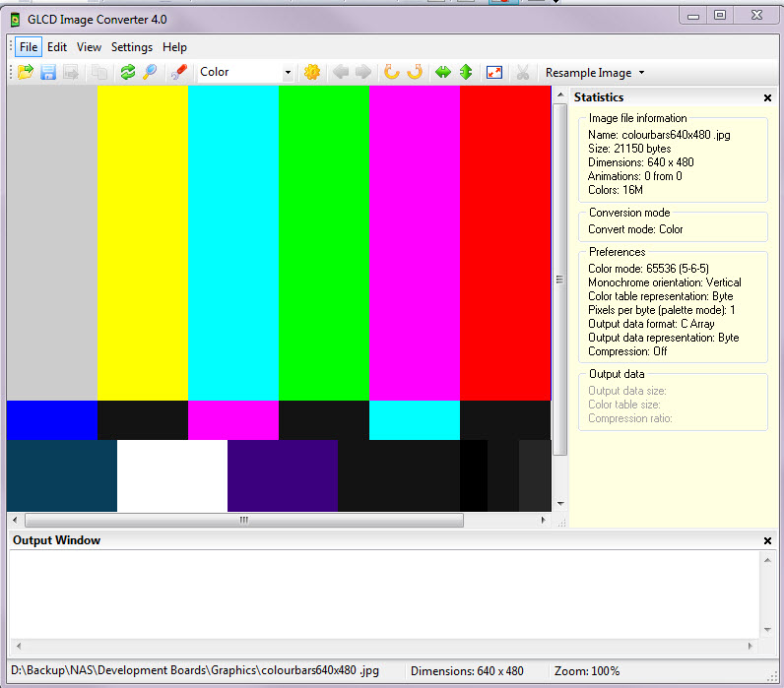Viewport: 784px width, 688px height.
Task: Flip image vertically with green arrows icon
Action: [466, 72]
